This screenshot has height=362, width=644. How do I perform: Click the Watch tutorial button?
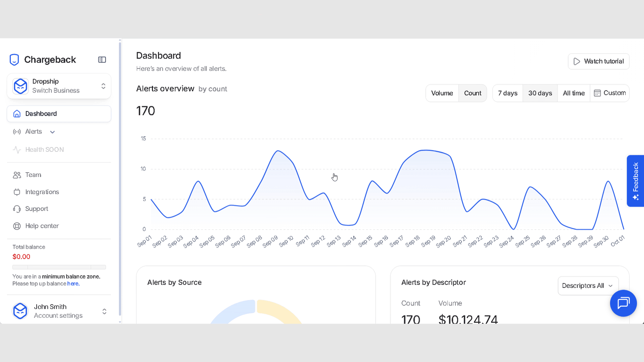tap(598, 61)
